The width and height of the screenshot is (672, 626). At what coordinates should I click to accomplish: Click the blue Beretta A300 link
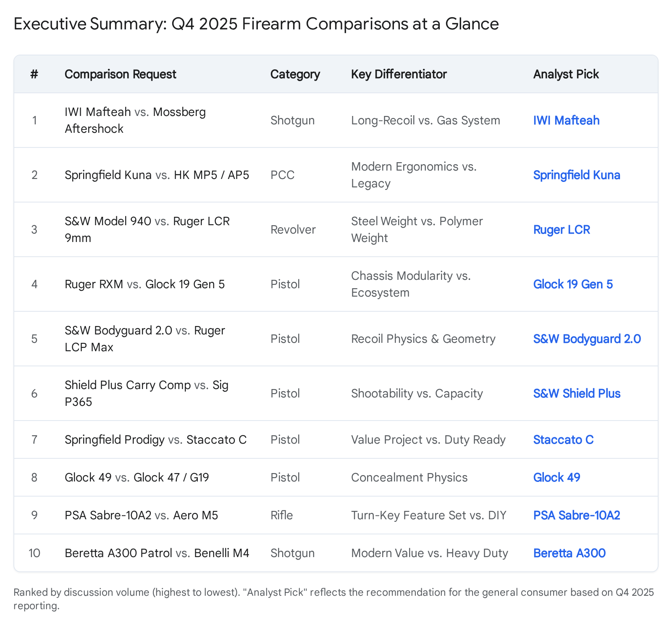[x=569, y=553]
